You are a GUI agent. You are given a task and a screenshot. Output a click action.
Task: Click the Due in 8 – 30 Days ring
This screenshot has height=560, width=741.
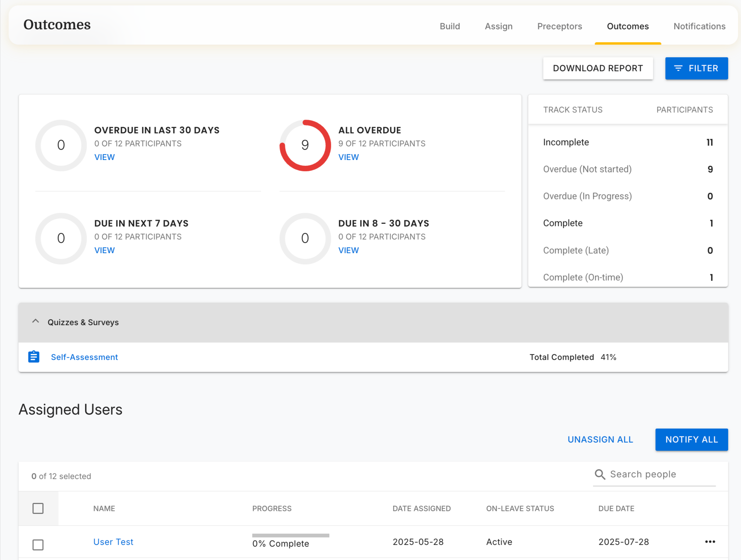(x=305, y=238)
